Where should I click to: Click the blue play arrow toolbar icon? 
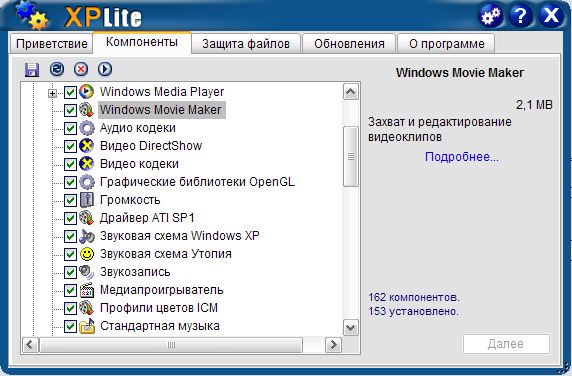105,69
